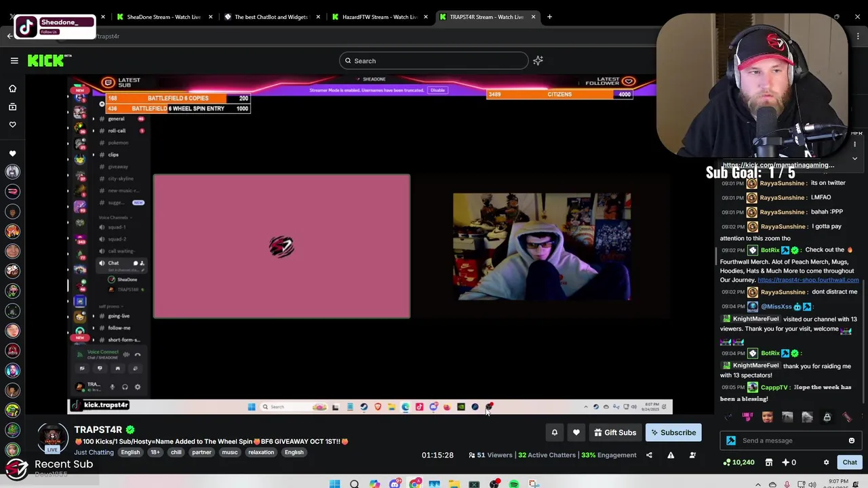
Task: Click the Gift Subs button
Action: [615, 432]
